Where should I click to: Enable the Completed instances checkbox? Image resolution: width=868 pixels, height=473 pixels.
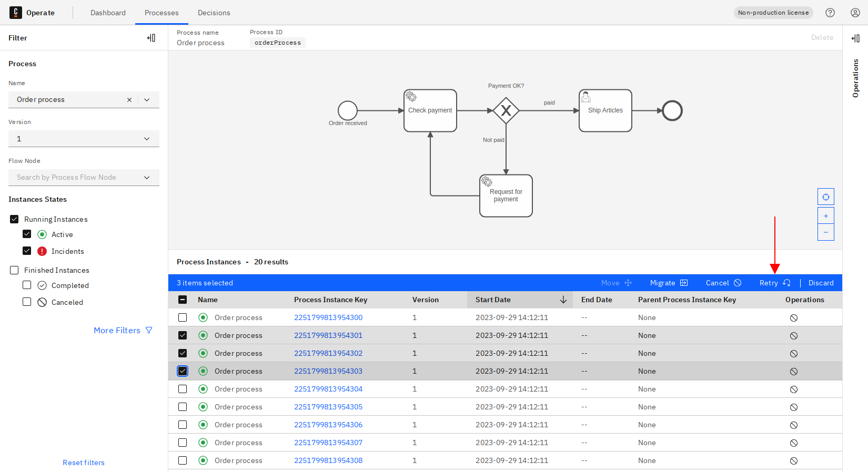click(27, 285)
